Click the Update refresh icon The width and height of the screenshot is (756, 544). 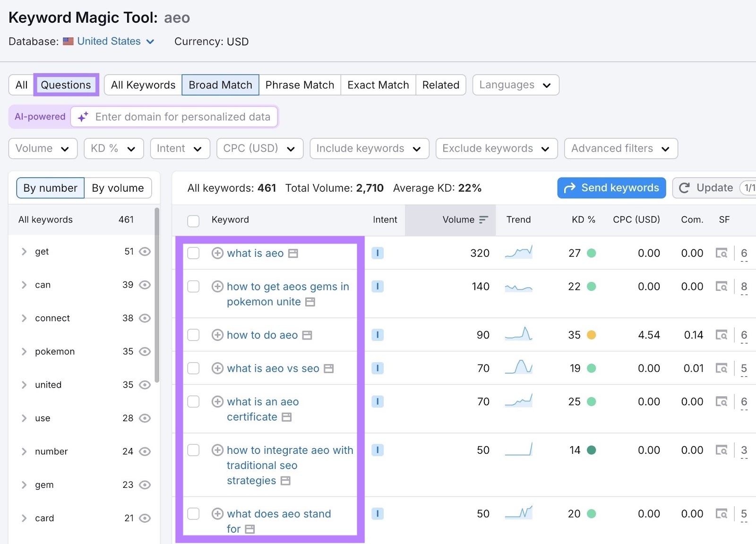(x=685, y=187)
